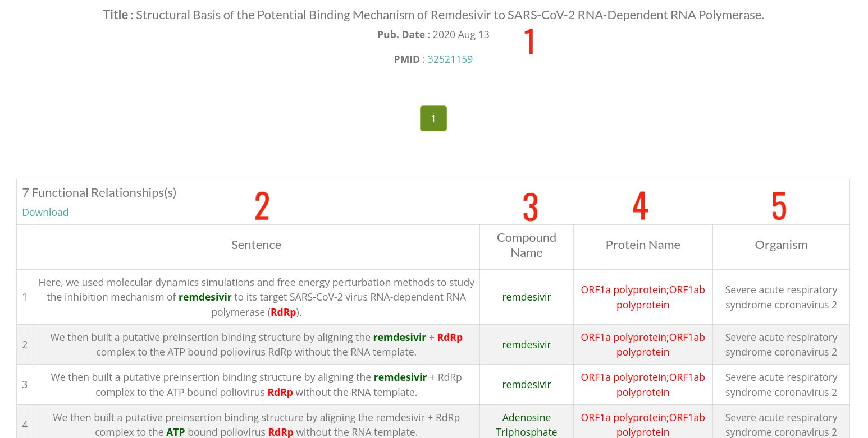Select remdesivir compound in row 2

(x=527, y=344)
